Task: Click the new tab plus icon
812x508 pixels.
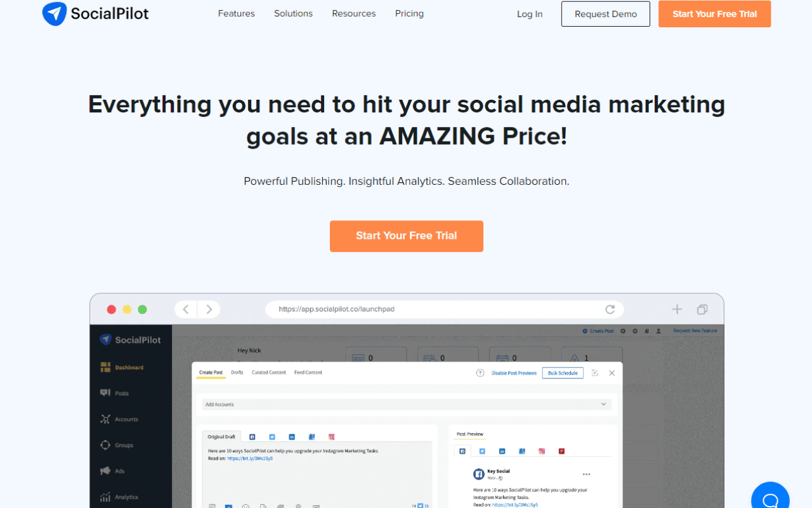Action: 677,309
